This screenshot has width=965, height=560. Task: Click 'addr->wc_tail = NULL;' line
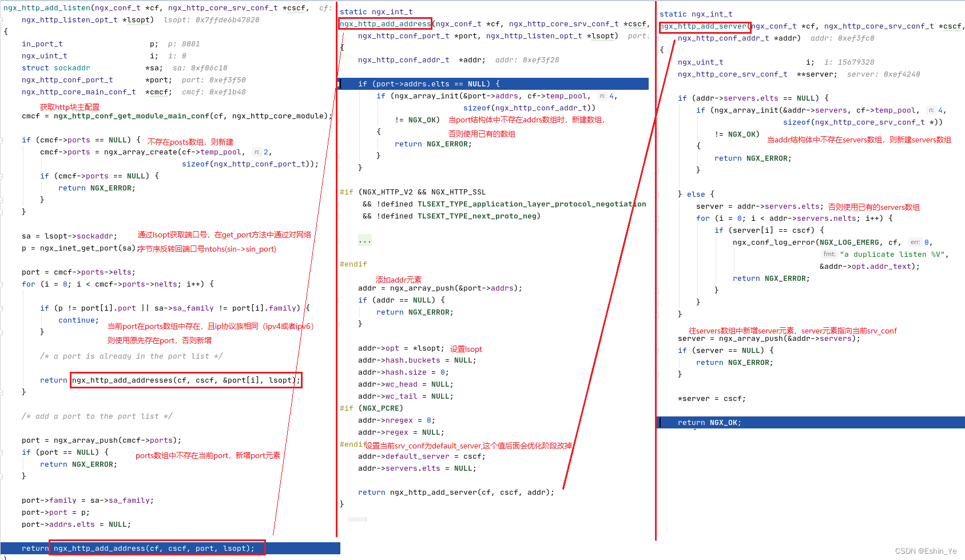click(406, 396)
